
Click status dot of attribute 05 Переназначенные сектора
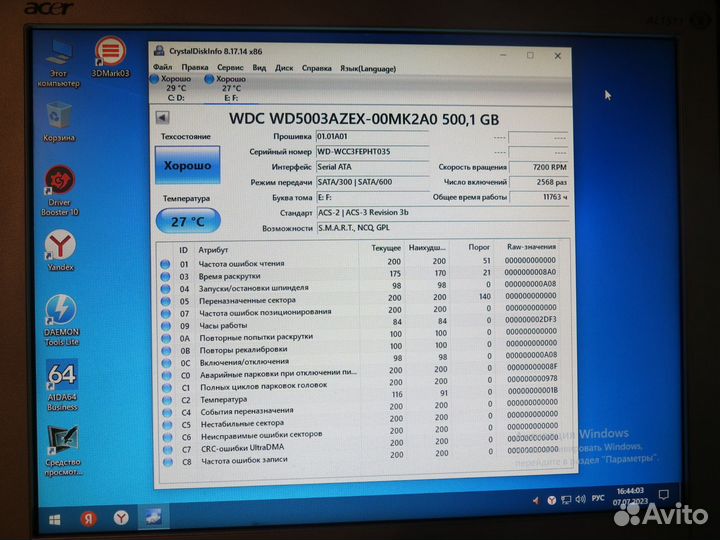tap(166, 301)
